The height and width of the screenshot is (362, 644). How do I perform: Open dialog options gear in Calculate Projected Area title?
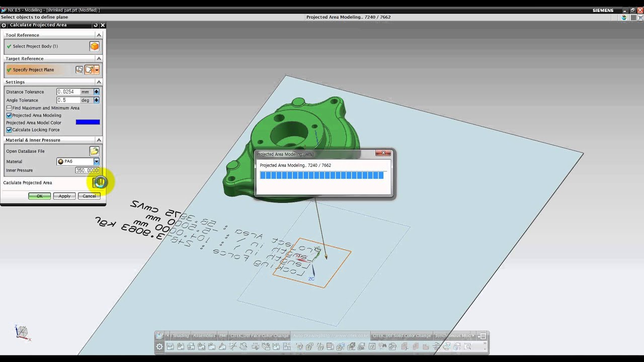click(4, 25)
